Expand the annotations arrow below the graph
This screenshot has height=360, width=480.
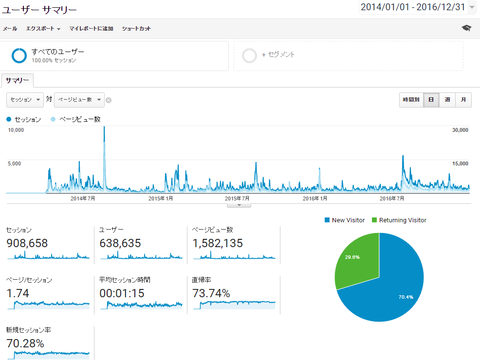239,205
